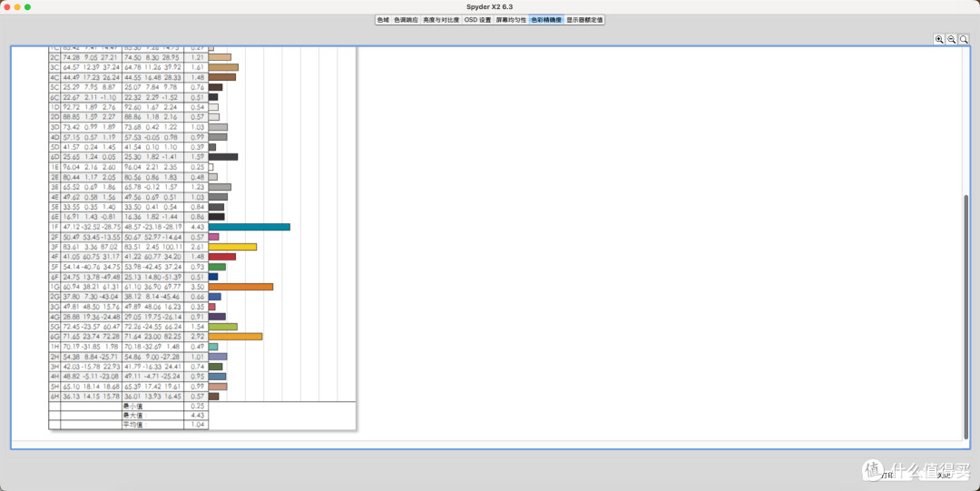Select the 色彩精确度 tab

pos(546,20)
